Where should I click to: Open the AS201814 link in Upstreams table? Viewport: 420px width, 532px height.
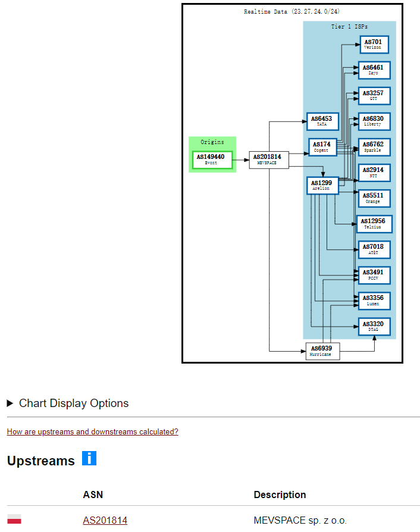point(105,520)
